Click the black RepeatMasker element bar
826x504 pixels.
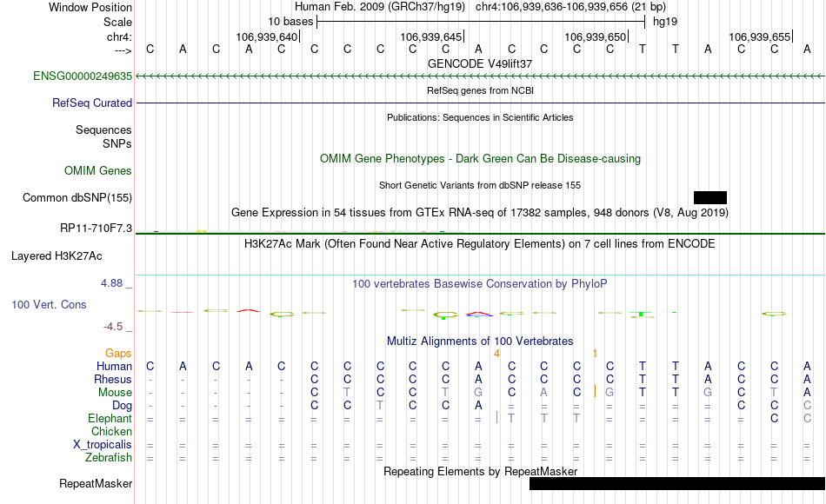(x=677, y=483)
